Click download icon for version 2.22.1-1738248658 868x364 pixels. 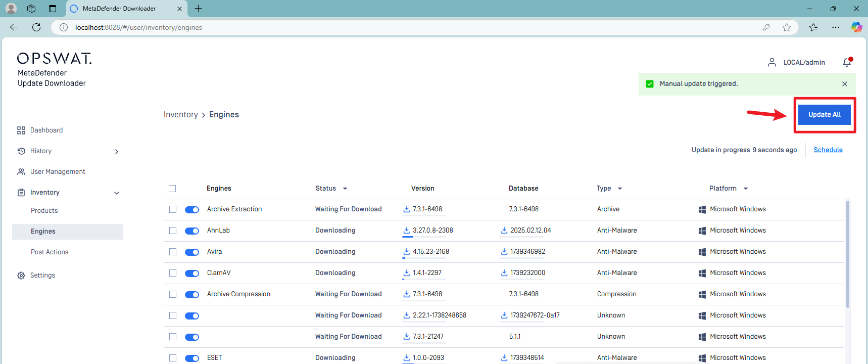pos(407,315)
